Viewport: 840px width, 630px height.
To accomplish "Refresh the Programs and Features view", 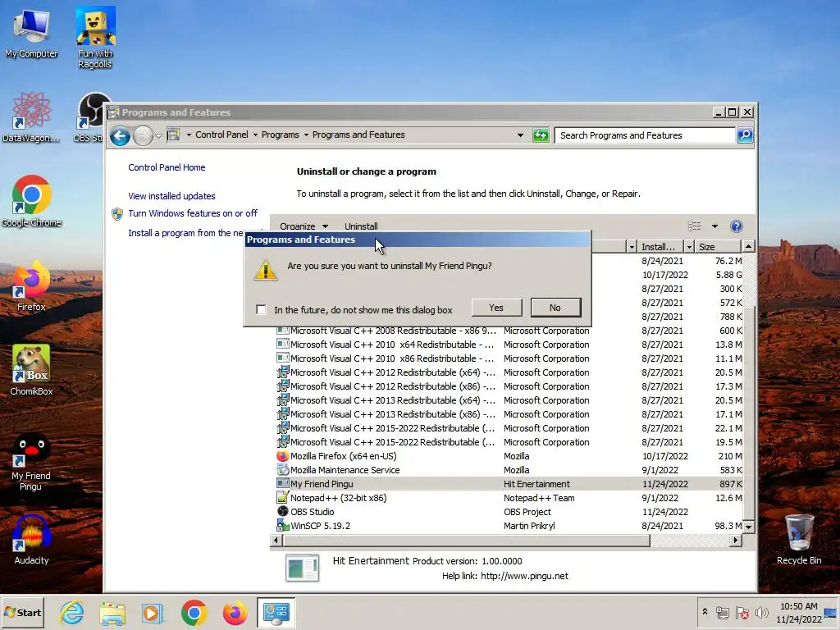I will click(x=541, y=135).
